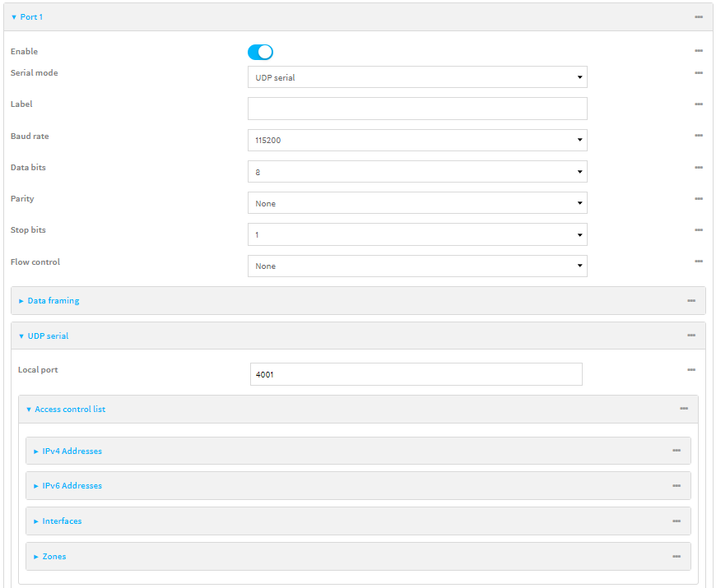716x588 pixels.
Task: Select the Flow control dropdown
Action: (416, 266)
